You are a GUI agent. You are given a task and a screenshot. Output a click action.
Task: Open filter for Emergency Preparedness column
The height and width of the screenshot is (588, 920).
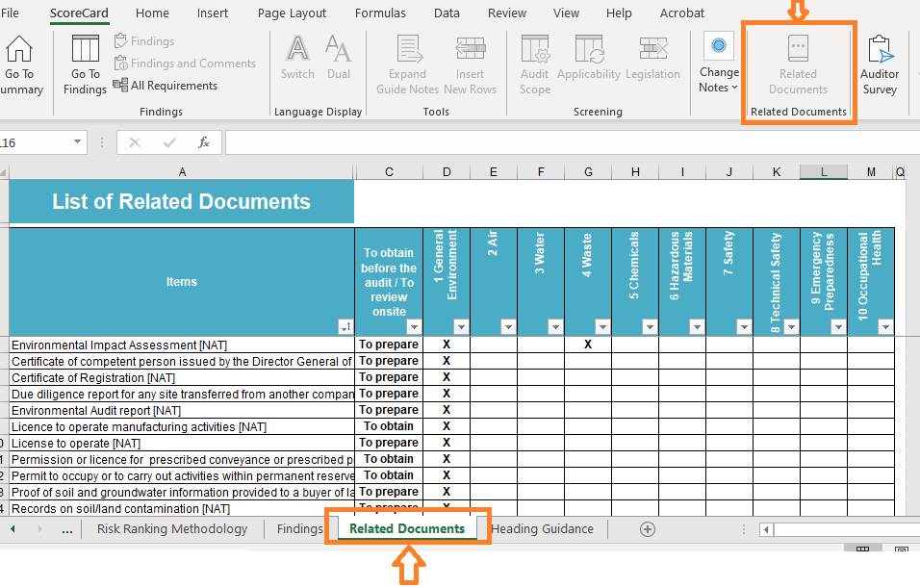coord(838,327)
